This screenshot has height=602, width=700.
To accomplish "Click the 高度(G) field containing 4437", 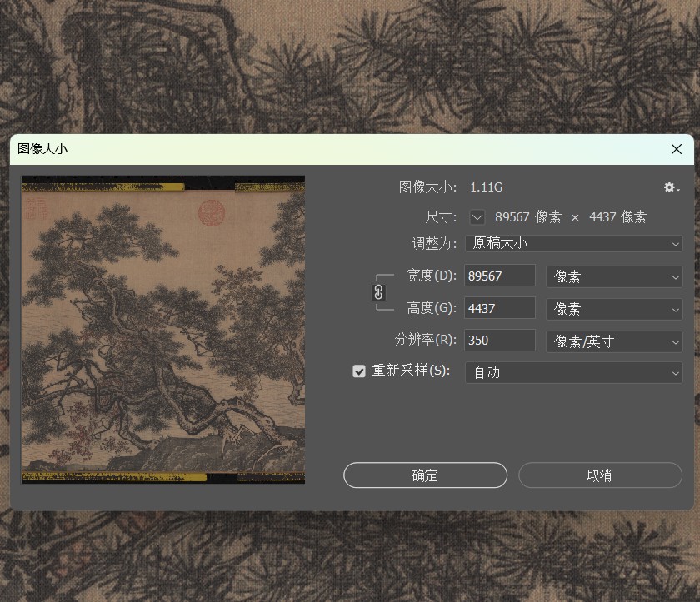I will [500, 308].
